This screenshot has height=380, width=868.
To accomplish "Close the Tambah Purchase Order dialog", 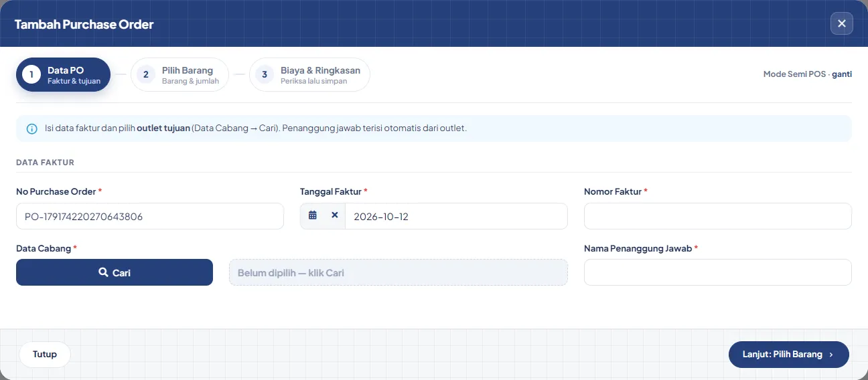I will (x=842, y=23).
